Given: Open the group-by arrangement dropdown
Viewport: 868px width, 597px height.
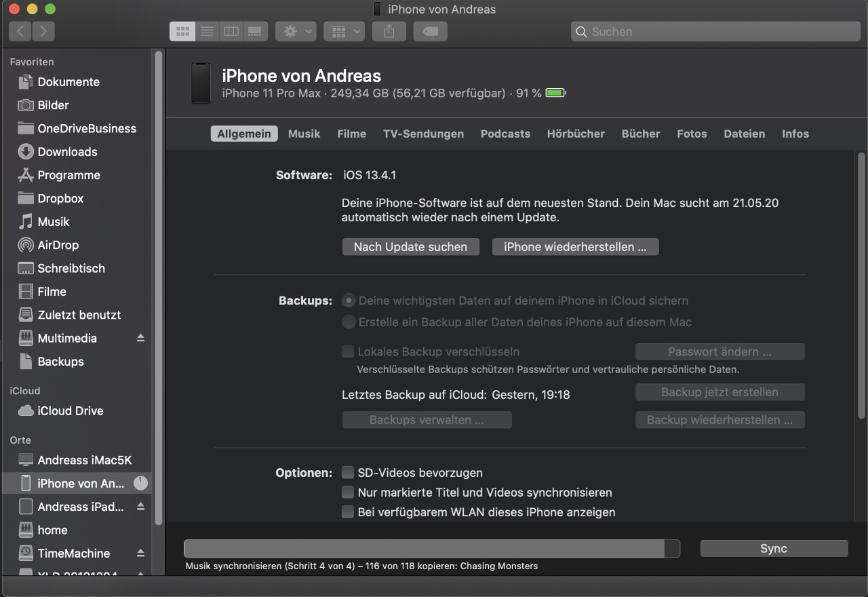Looking at the screenshot, I should 344,31.
